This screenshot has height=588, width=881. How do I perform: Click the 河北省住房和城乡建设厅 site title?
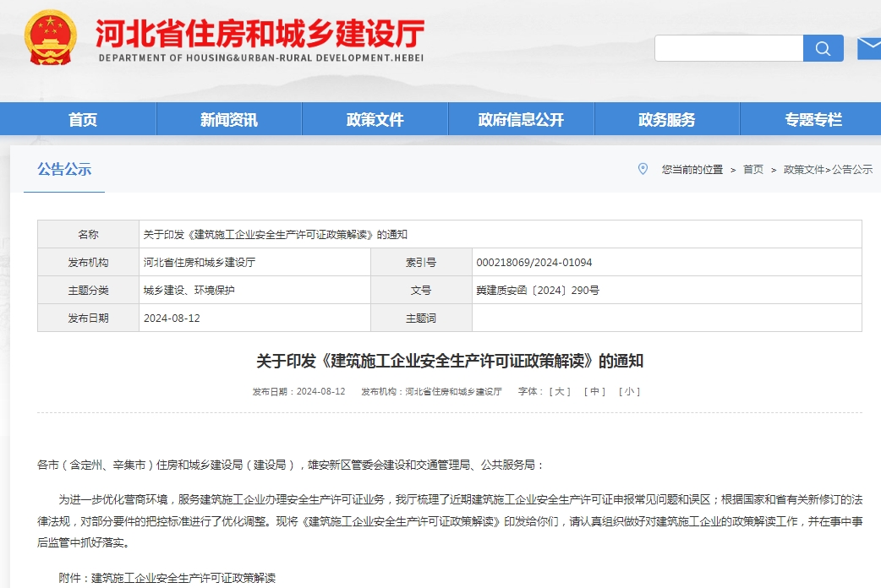pos(260,34)
